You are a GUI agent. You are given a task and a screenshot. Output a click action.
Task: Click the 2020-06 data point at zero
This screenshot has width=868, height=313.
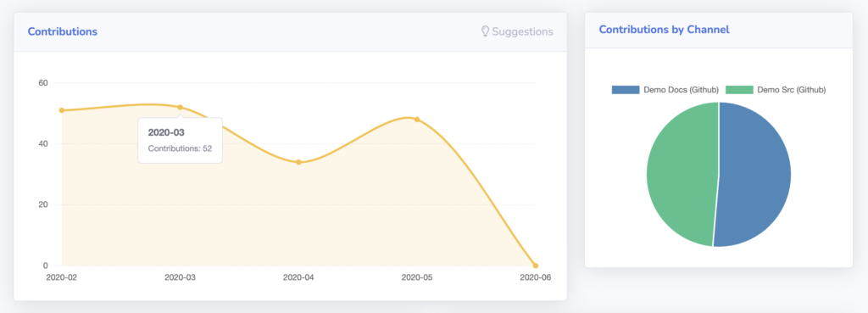[536, 265]
